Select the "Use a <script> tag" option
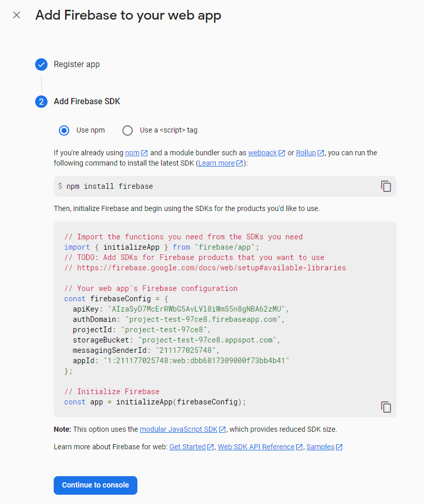Screen dimensions: 424x504 click(128, 131)
